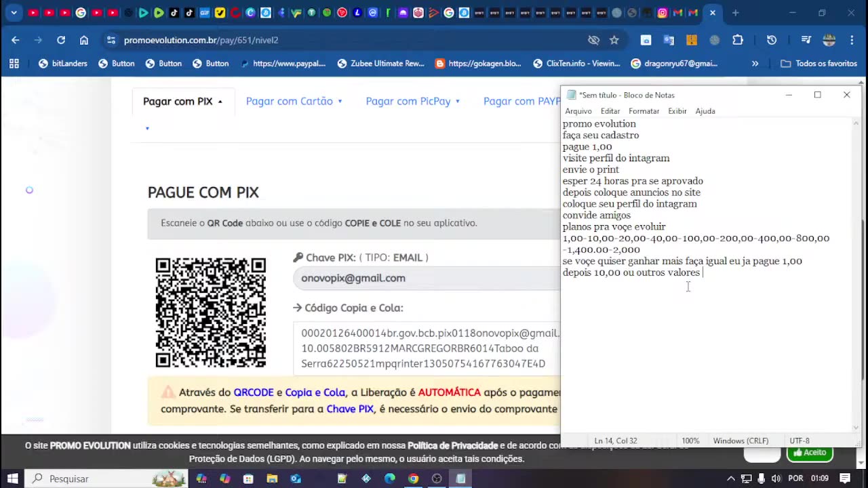Open the apps grid in bookmarks bar
This screenshot has height=488, width=868.
pos(14,64)
